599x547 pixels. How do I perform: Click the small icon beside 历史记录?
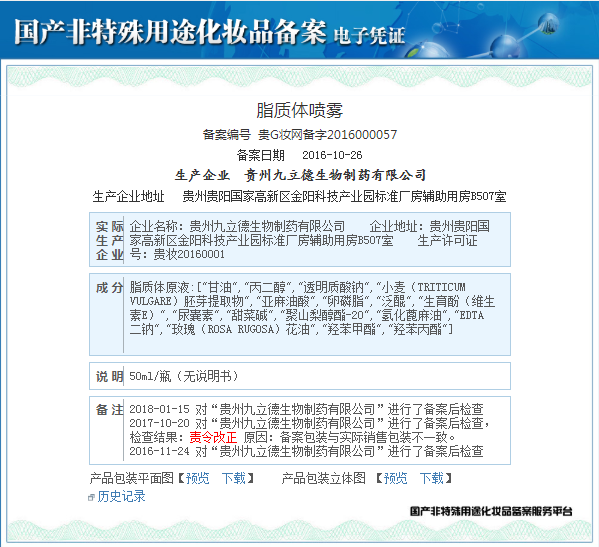click(x=91, y=497)
